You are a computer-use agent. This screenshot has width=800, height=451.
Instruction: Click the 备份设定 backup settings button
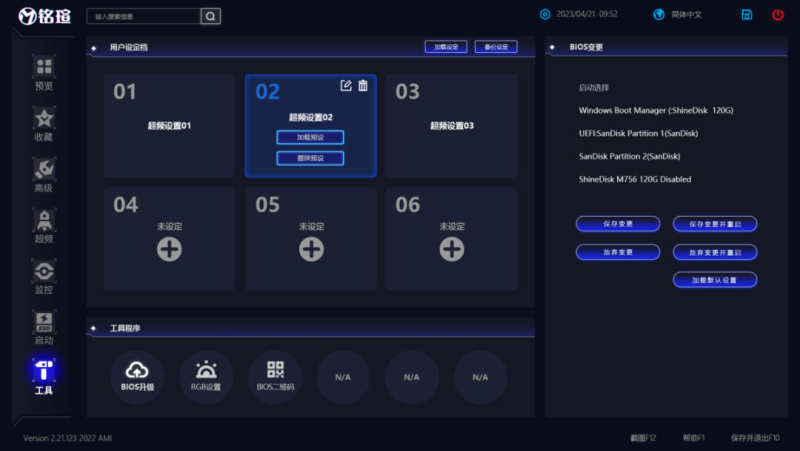click(x=496, y=47)
